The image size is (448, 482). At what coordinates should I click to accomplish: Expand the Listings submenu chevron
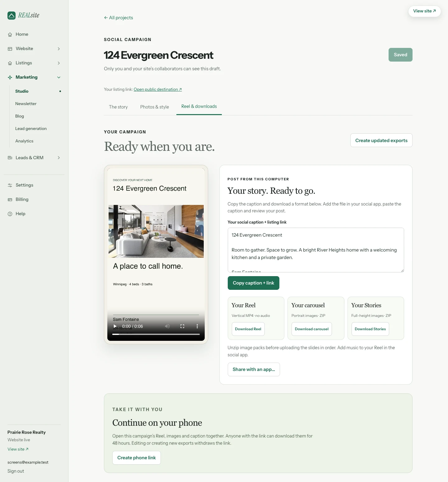[59, 63]
